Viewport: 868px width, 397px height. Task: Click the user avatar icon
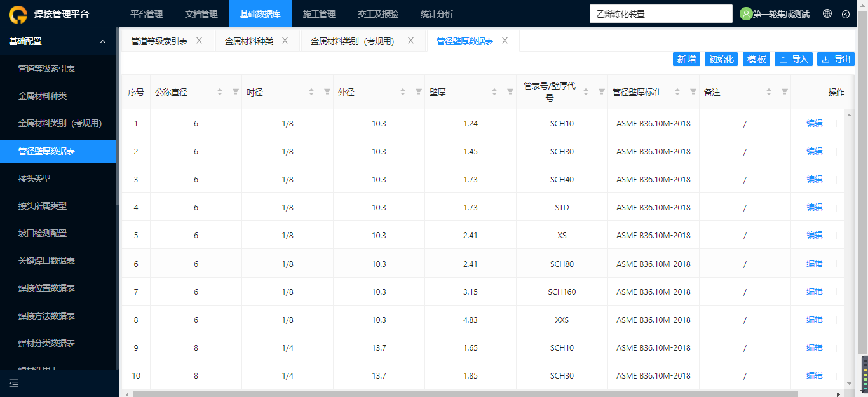tap(746, 13)
